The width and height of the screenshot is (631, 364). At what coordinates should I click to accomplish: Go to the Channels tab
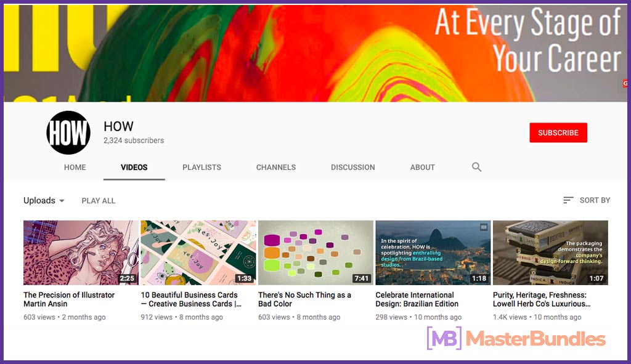coord(276,168)
